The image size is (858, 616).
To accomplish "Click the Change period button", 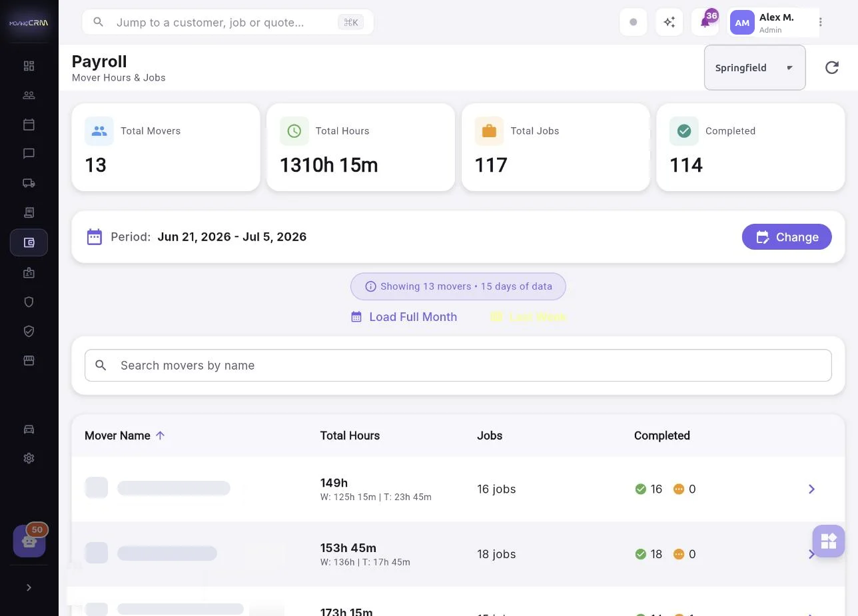I will pyautogui.click(x=787, y=237).
